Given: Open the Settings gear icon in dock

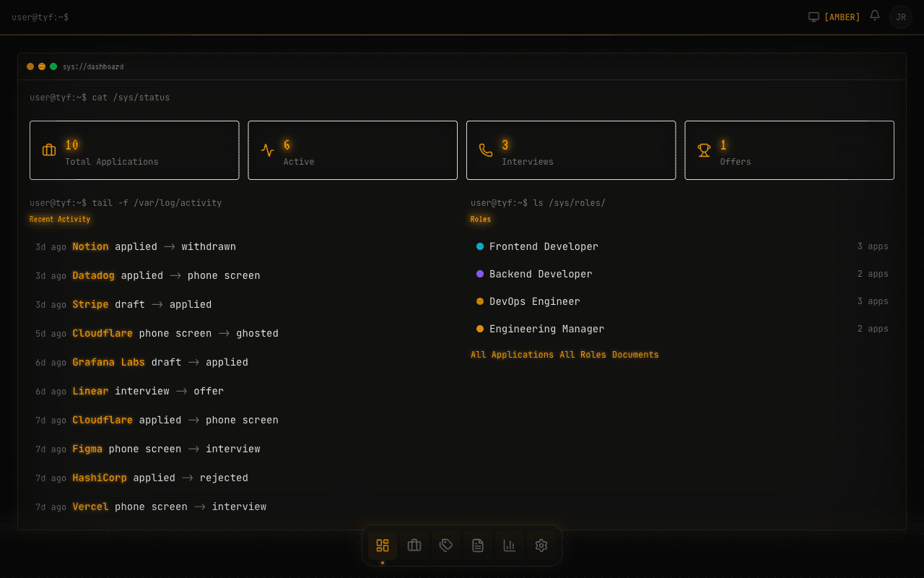Looking at the screenshot, I should pyautogui.click(x=541, y=545).
